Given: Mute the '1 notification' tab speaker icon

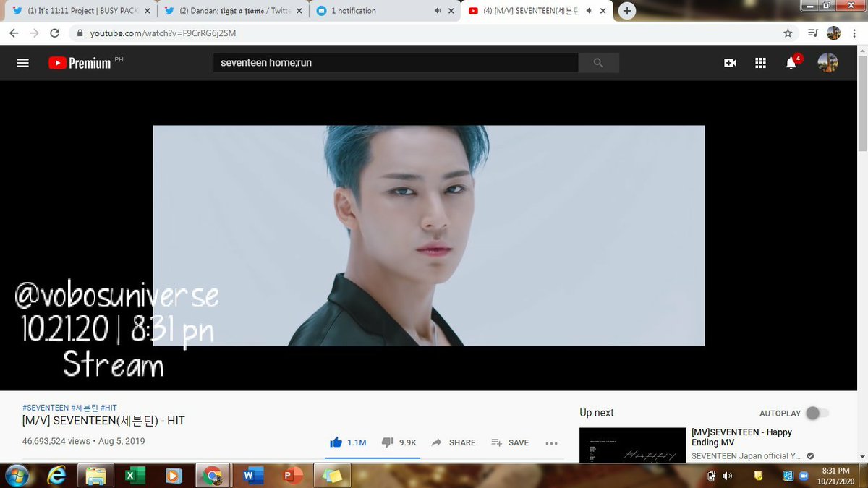Looking at the screenshot, I should pyautogui.click(x=438, y=11).
